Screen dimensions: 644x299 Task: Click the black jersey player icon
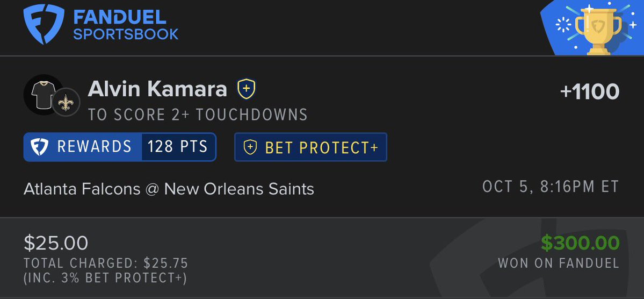coord(43,95)
